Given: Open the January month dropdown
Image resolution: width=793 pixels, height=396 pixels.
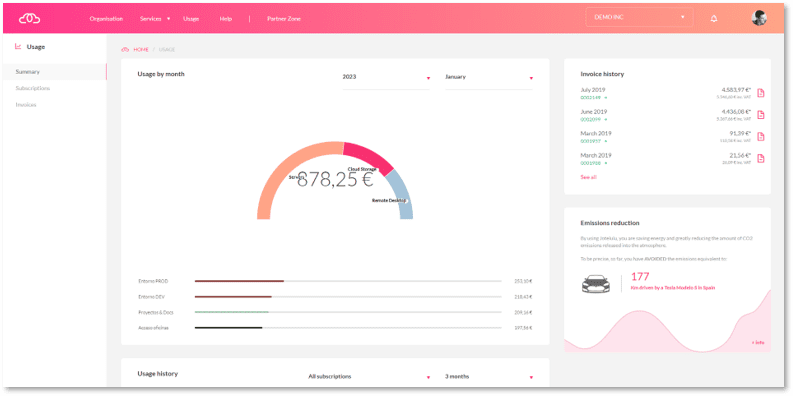Looking at the screenshot, I should click(489, 77).
